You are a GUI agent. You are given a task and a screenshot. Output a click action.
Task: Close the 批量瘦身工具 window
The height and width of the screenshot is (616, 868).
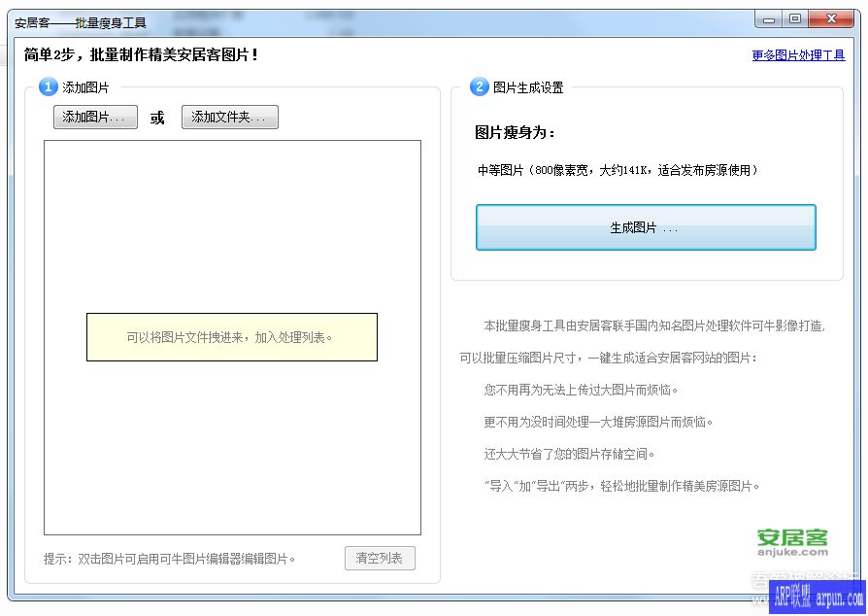click(x=832, y=18)
